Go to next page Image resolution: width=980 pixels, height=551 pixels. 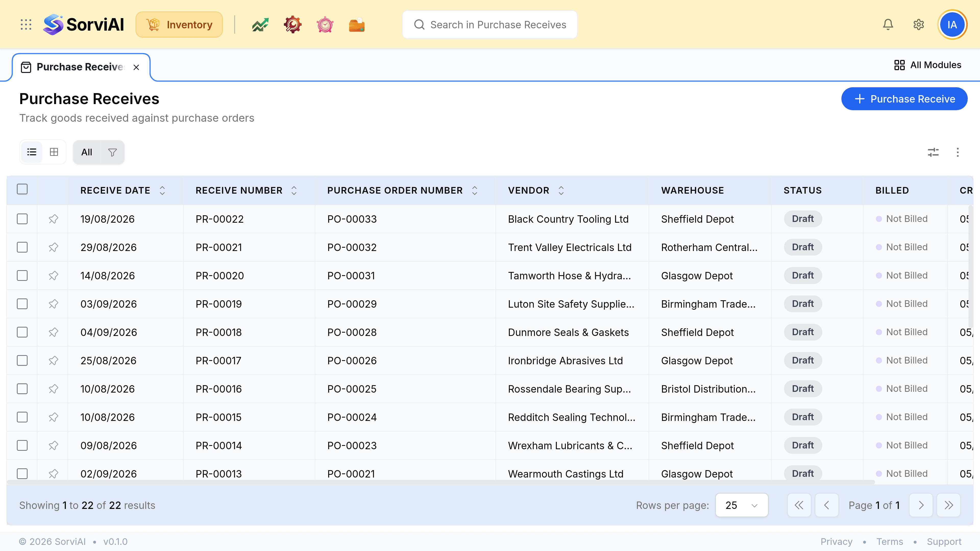point(921,505)
